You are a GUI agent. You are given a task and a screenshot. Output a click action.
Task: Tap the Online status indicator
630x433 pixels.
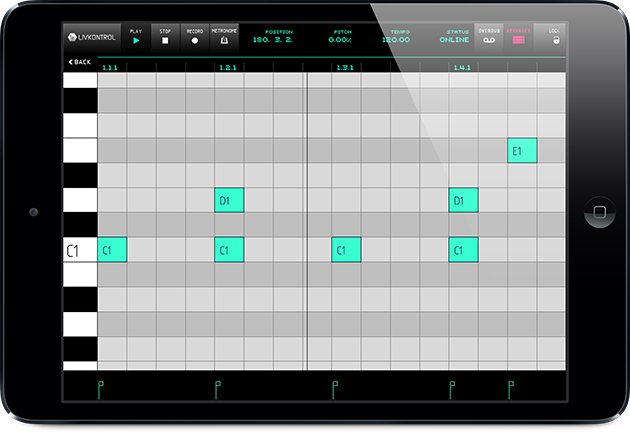[453, 37]
